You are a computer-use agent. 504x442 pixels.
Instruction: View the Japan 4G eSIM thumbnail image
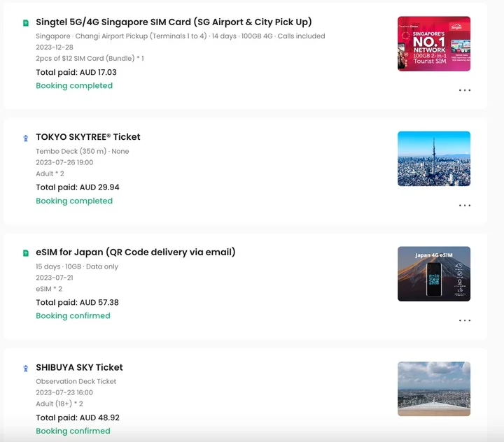coord(433,273)
